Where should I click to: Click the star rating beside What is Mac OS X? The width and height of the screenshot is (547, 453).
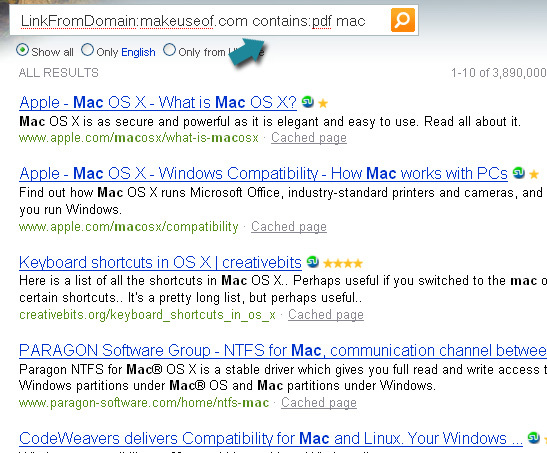(x=323, y=103)
